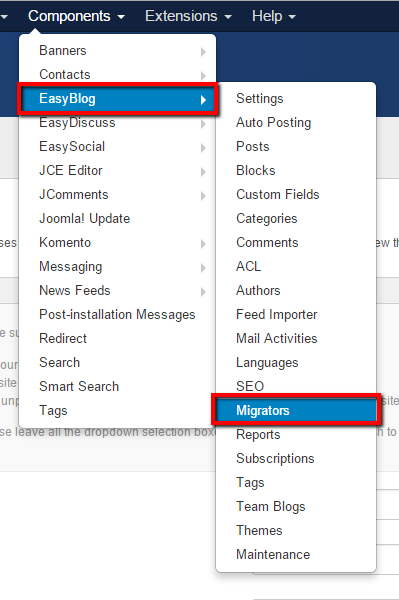Open Search component entry
399x600 pixels.
(x=117, y=363)
